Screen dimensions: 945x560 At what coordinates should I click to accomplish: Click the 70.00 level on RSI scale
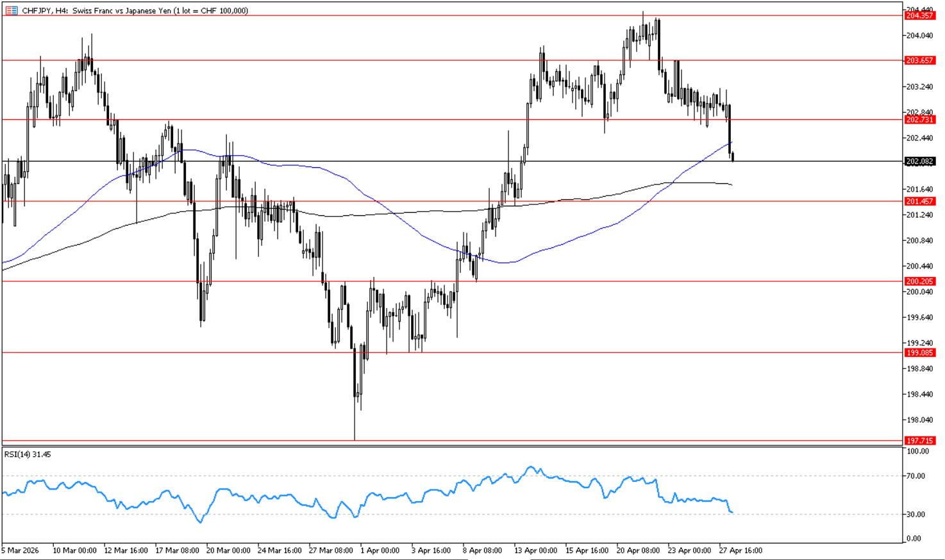[916, 476]
